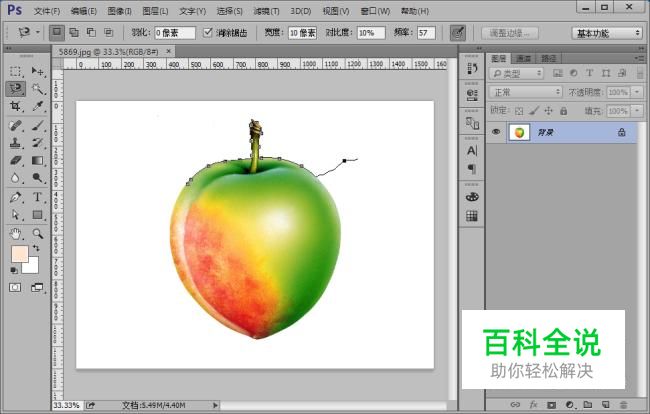Toggle lock position icon
This screenshot has width=650, height=414.
click(x=548, y=111)
